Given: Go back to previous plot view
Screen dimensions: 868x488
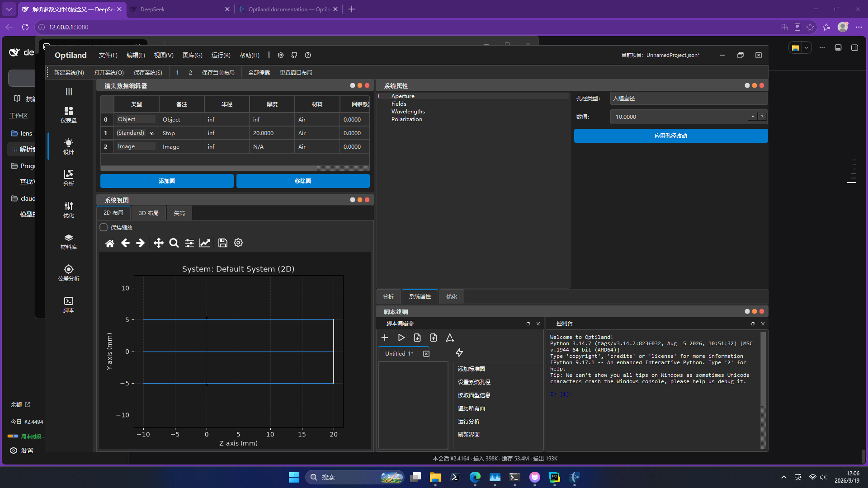Looking at the screenshot, I should pos(125,243).
